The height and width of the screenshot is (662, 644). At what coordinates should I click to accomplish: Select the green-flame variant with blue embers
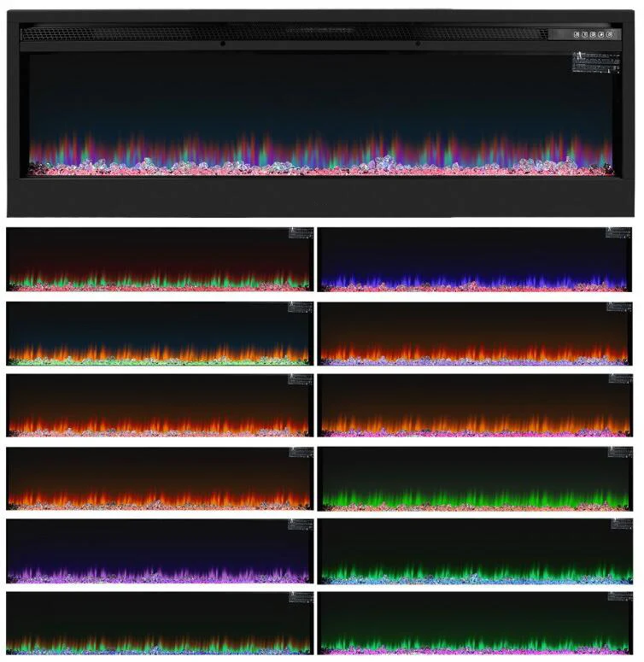pos(475,551)
